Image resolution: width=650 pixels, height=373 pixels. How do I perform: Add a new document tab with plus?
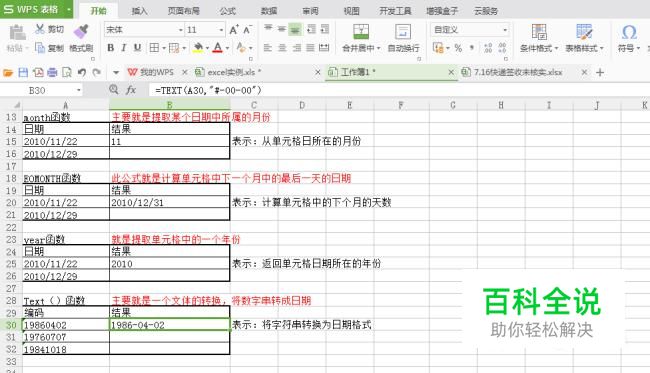click(x=600, y=73)
